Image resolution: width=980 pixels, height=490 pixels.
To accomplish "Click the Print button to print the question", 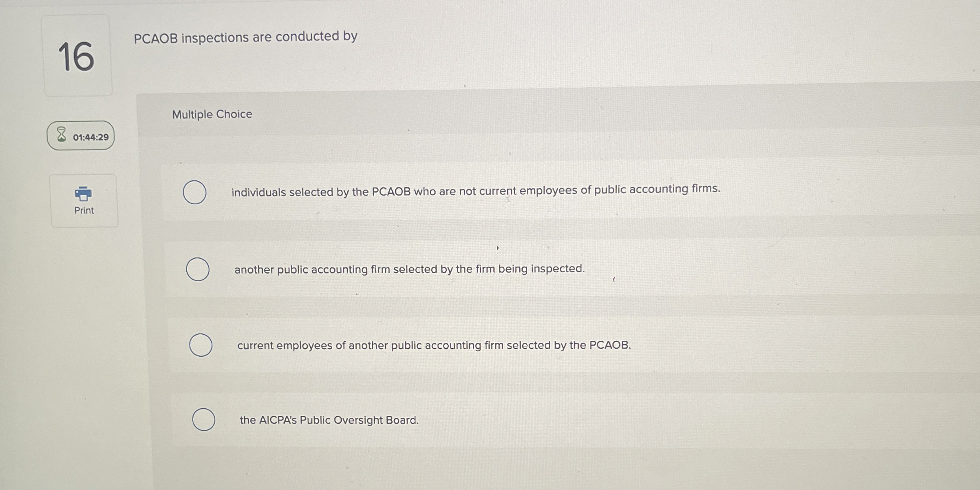I will [x=83, y=200].
